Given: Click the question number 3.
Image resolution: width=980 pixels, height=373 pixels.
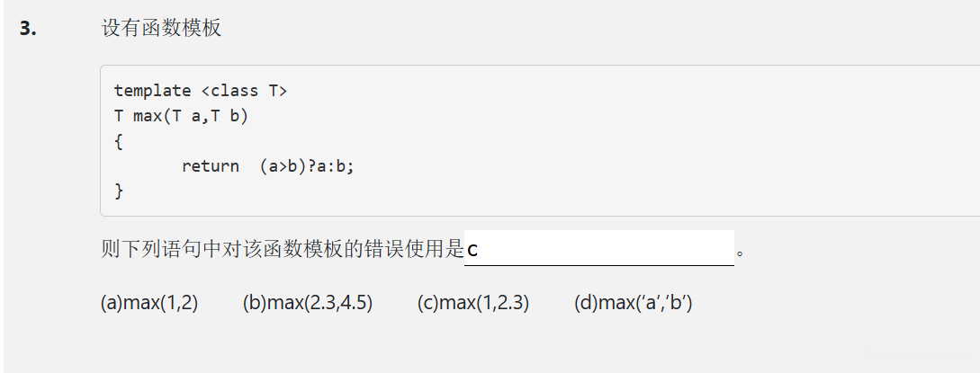Looking at the screenshot, I should (29, 29).
